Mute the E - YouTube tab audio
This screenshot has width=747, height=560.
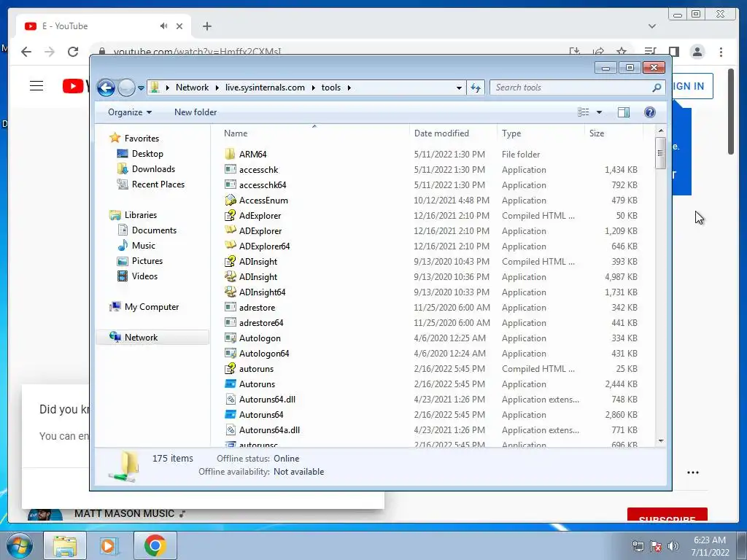[x=164, y=26]
